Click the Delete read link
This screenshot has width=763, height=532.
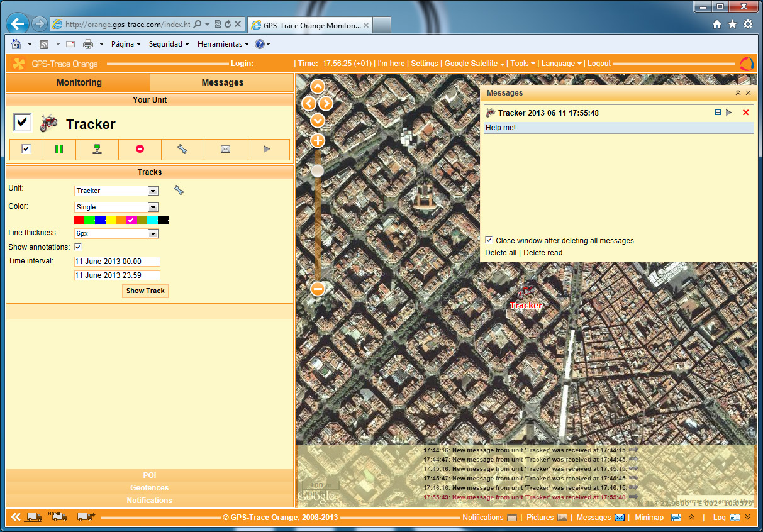click(x=543, y=253)
